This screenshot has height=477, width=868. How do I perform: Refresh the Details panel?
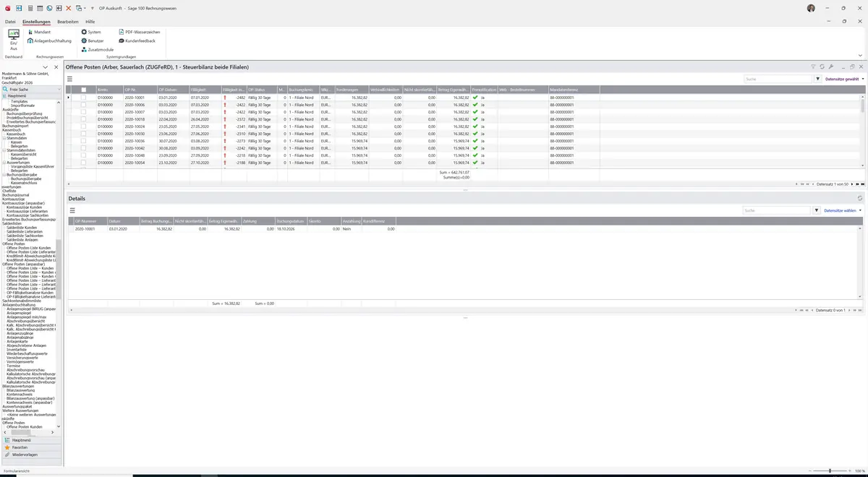point(859,198)
